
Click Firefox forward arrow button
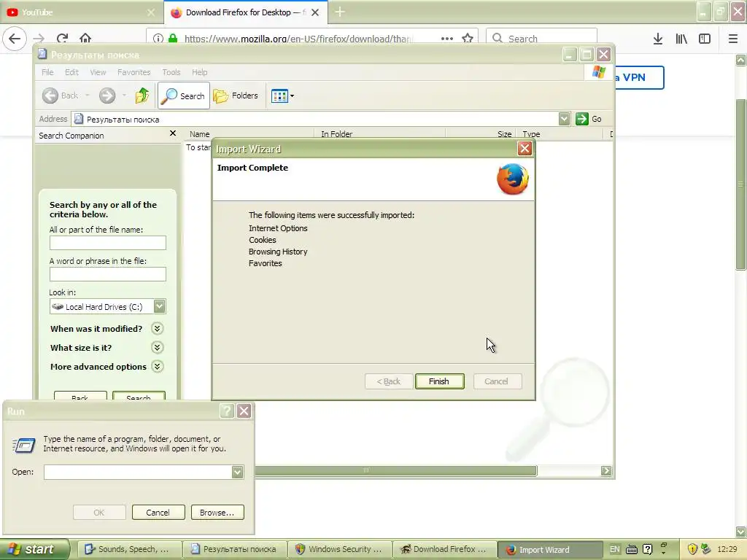(39, 38)
